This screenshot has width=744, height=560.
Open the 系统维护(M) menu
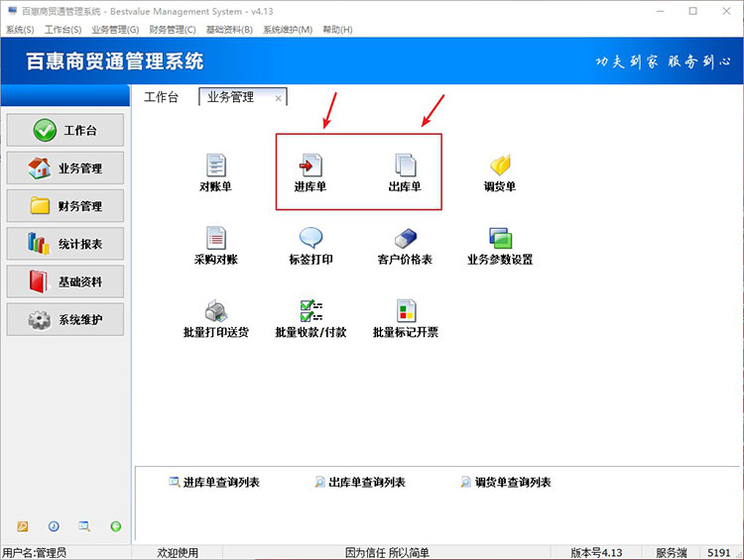(x=288, y=30)
